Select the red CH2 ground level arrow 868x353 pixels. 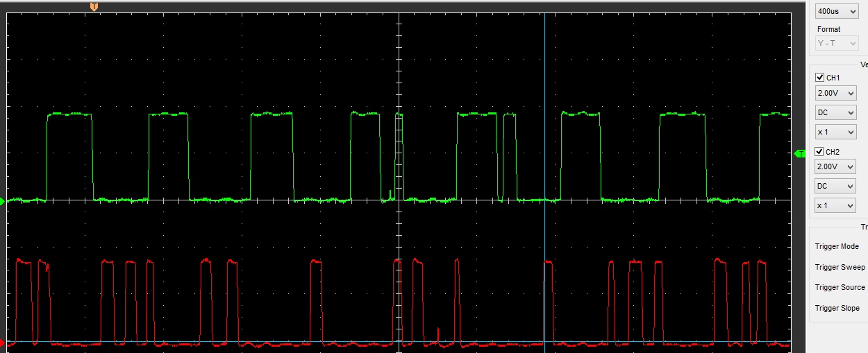[2, 342]
